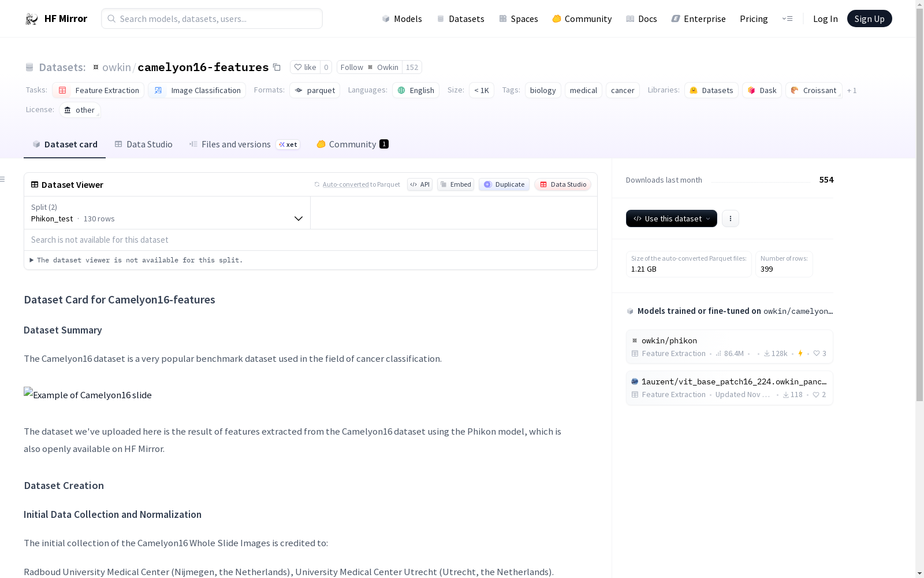Click the Parquet files size 1.21 GB
This screenshot has width=924, height=578.
(x=644, y=269)
